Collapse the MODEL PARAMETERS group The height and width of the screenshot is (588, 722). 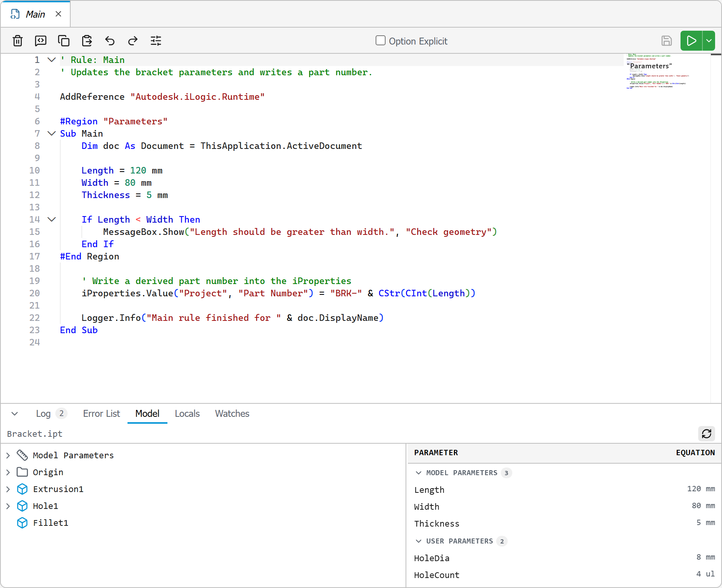419,473
